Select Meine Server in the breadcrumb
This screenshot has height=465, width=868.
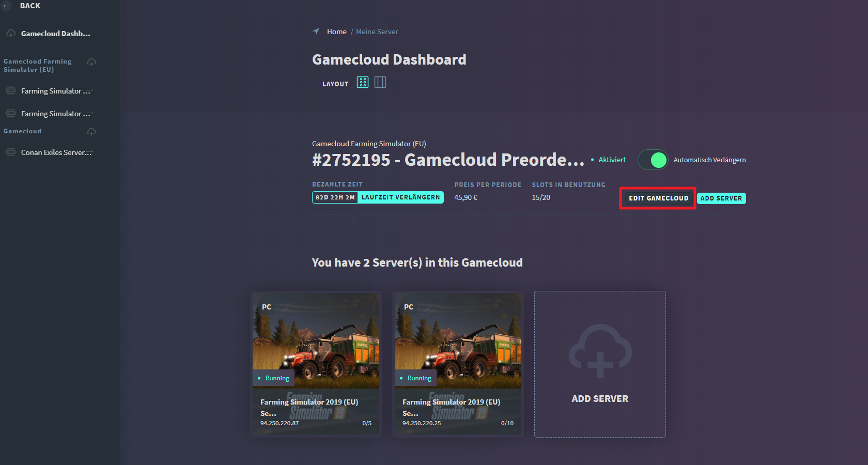pyautogui.click(x=377, y=31)
